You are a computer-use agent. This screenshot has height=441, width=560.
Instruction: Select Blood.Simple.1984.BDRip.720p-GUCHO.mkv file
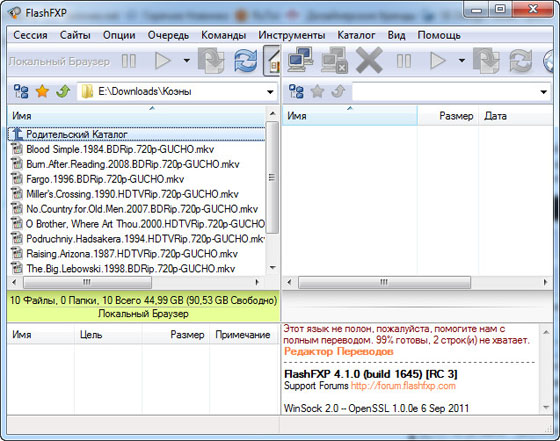click(x=136, y=149)
